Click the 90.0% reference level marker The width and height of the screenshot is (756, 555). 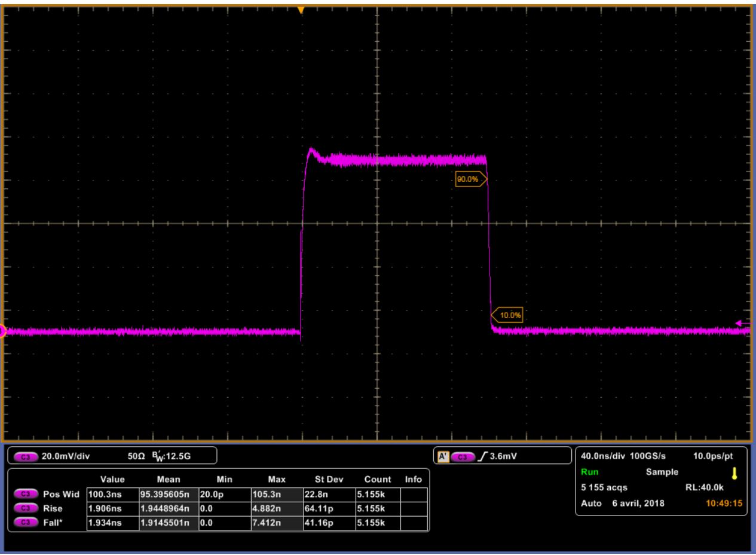click(468, 179)
